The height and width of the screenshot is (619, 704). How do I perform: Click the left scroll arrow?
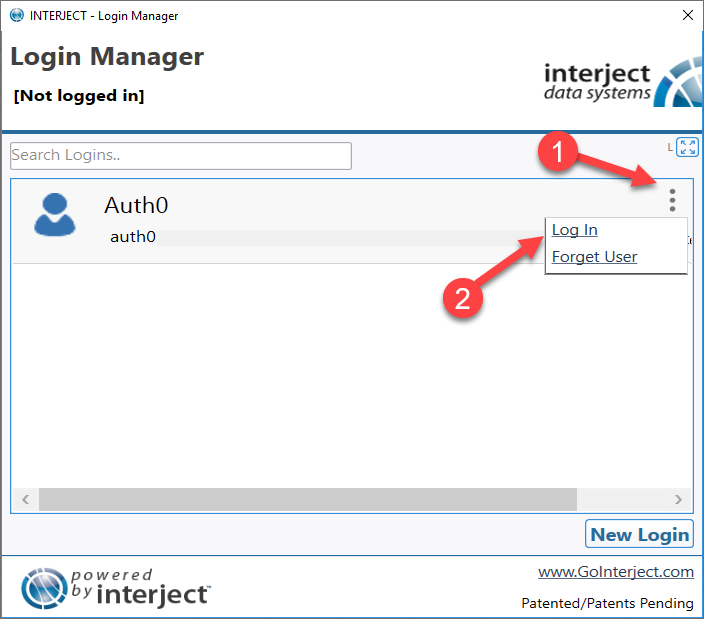pyautogui.click(x=26, y=499)
